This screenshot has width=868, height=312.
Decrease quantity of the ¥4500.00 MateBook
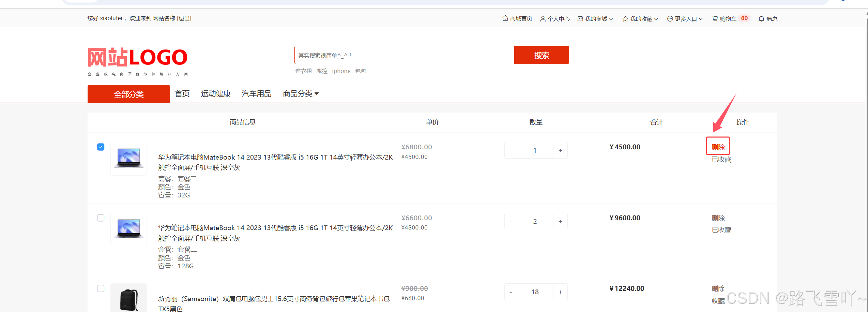pos(511,150)
